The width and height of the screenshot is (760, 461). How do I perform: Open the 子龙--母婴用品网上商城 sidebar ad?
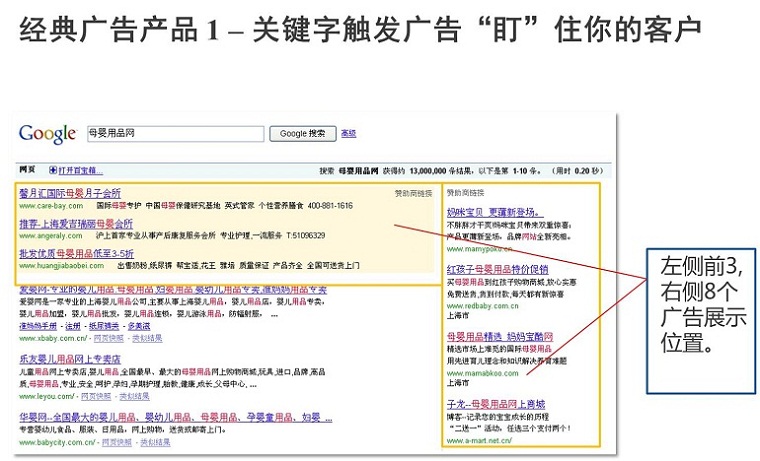(496, 404)
